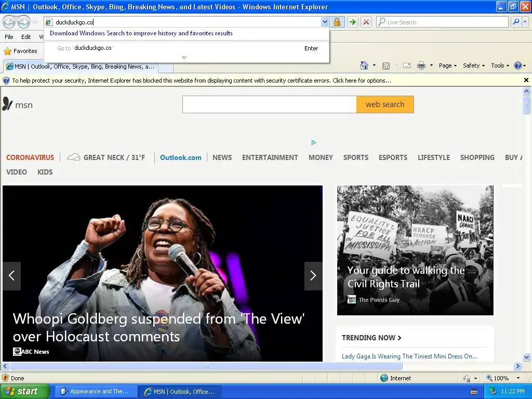Click the duckduckgo.co address field

[x=187, y=22]
